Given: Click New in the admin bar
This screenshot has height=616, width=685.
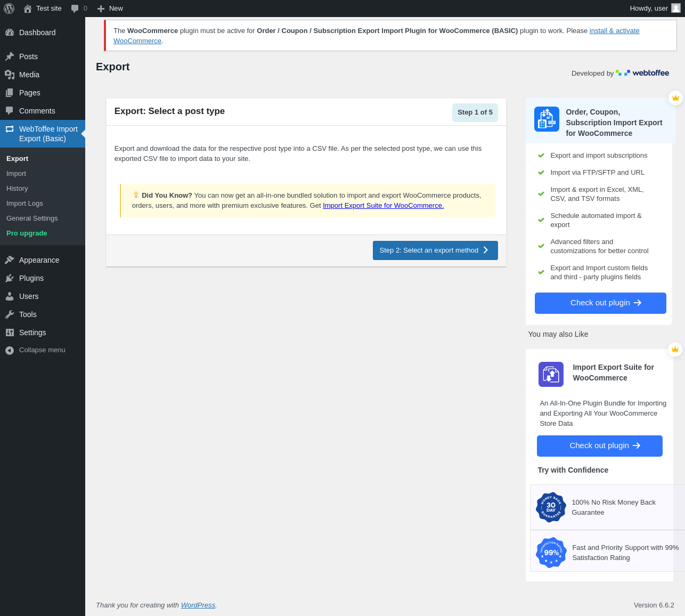Looking at the screenshot, I should (116, 9).
